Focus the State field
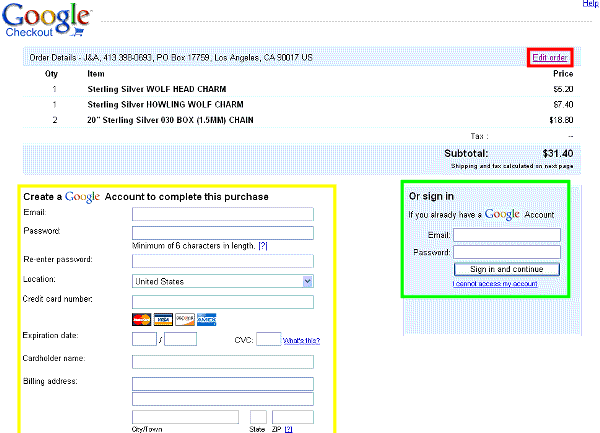Viewport: 600px width, 433px height. [258, 417]
